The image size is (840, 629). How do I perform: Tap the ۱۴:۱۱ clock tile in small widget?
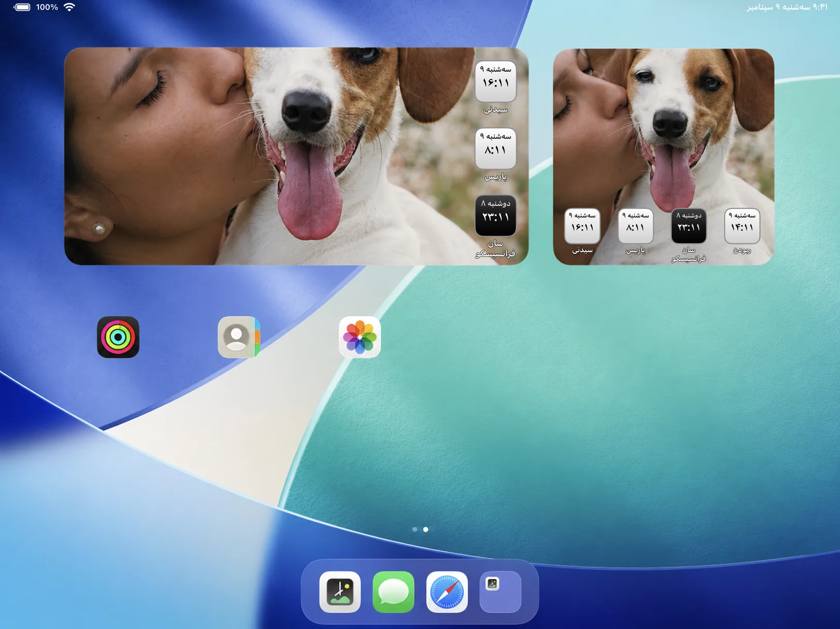point(742,226)
